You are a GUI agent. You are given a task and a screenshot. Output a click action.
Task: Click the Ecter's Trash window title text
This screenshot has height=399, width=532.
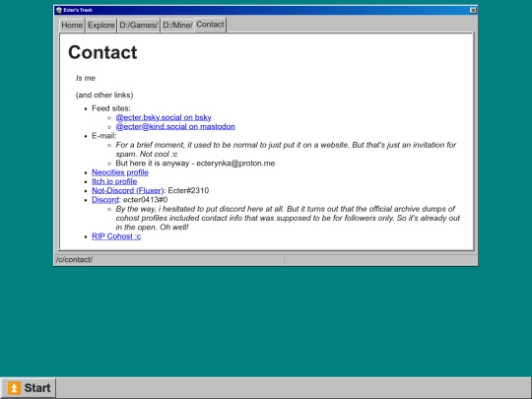(x=78, y=10)
